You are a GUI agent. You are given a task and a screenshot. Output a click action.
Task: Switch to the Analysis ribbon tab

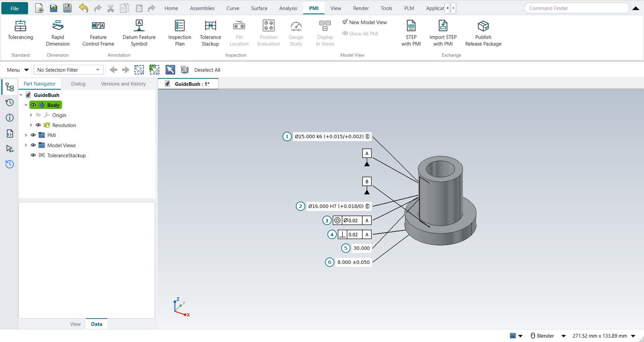pyautogui.click(x=288, y=8)
